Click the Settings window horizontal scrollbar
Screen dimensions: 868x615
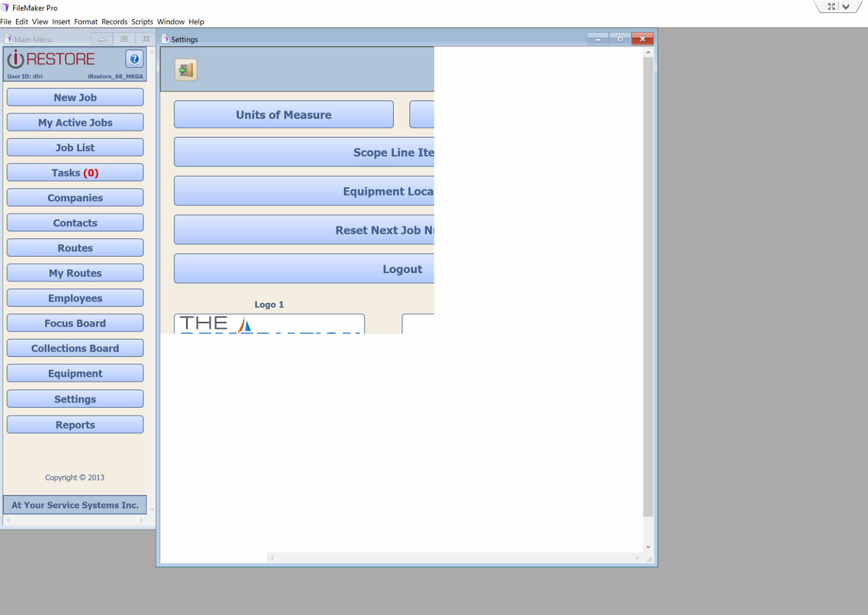pos(454,558)
